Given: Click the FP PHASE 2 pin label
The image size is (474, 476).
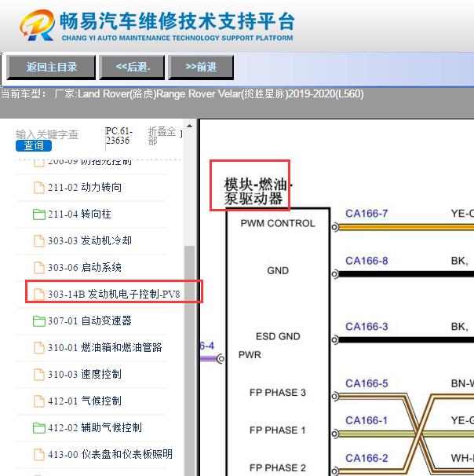Looking at the screenshot, I should [278, 468].
